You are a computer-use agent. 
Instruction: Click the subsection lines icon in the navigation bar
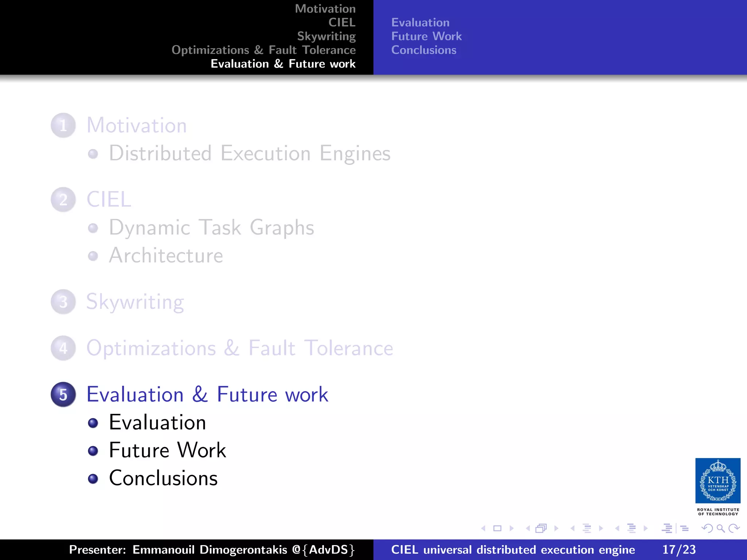[x=587, y=528]
